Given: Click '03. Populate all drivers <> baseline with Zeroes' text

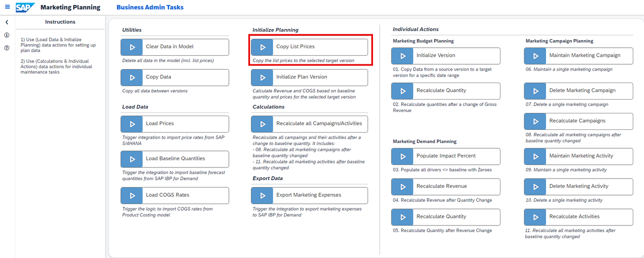Looking at the screenshot, I should coord(442,170).
